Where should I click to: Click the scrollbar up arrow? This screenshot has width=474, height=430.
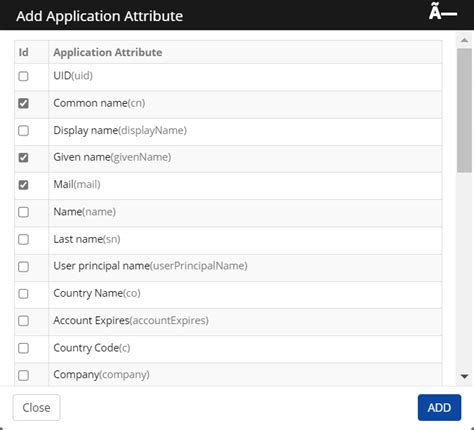pyautogui.click(x=464, y=40)
